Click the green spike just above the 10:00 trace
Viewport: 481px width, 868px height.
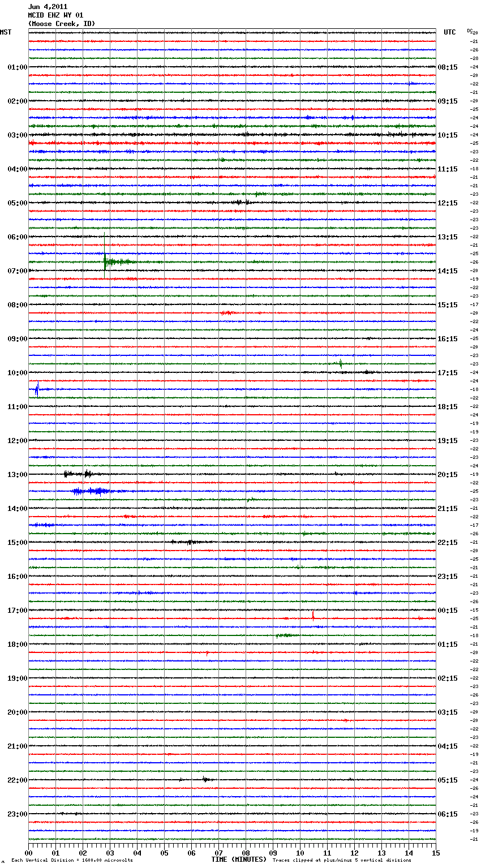(x=341, y=364)
